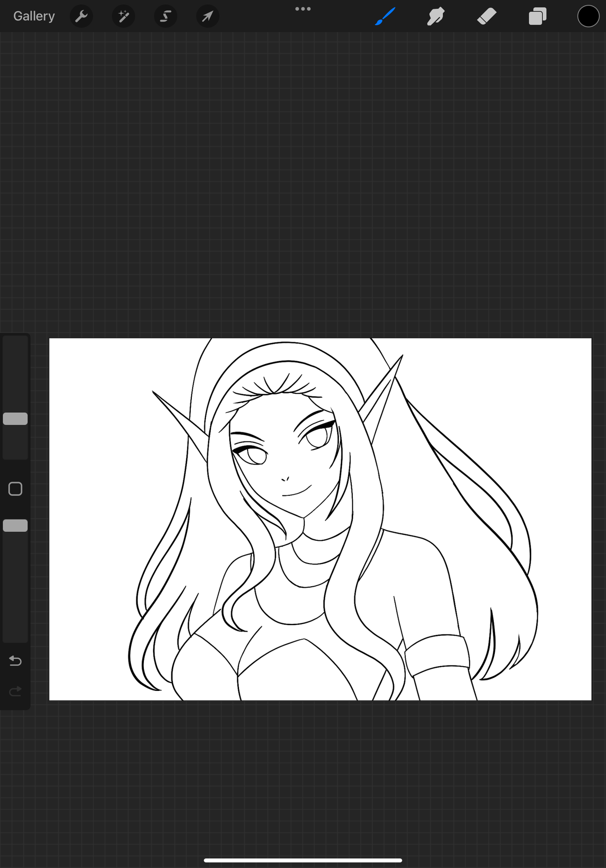Viewport: 606px width, 868px height.
Task: Activate the Selection tool
Action: (x=166, y=17)
